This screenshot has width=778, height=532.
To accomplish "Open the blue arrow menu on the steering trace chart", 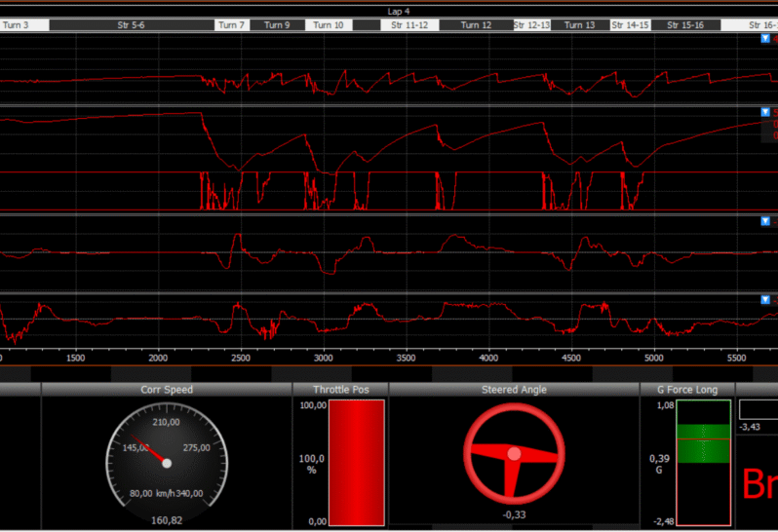I will [x=765, y=221].
